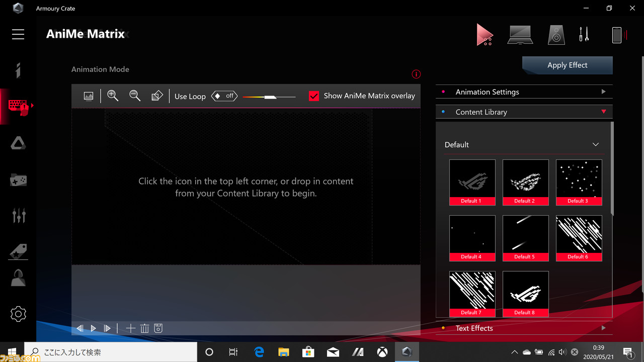Open Microsoft Edge from taskbar
This screenshot has height=362, width=644.
coord(259,352)
